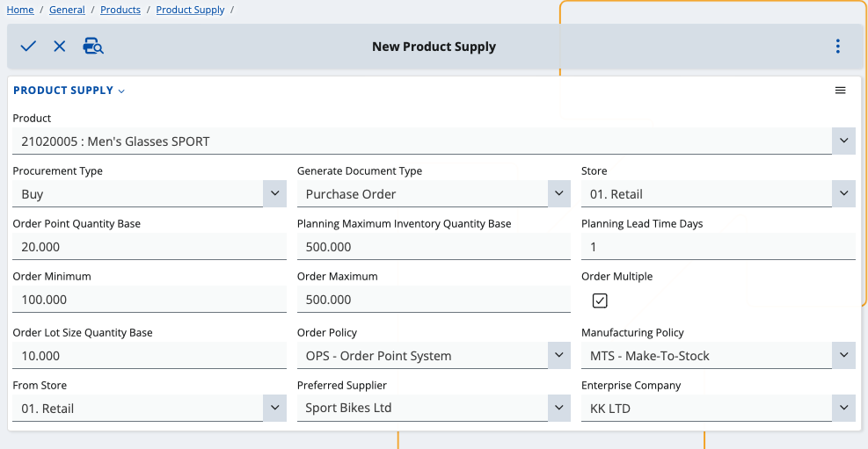Open the Product Supply breadcrumb link

pyautogui.click(x=191, y=10)
